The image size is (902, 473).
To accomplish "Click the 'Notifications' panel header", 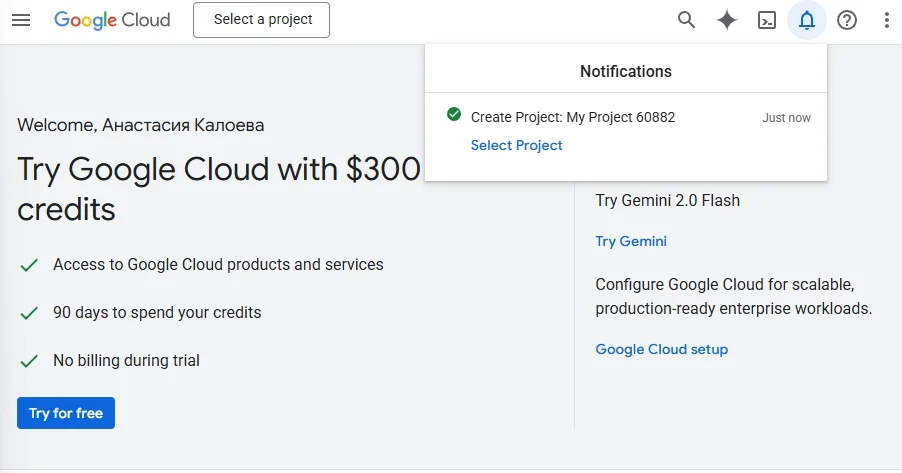I will tap(626, 71).
